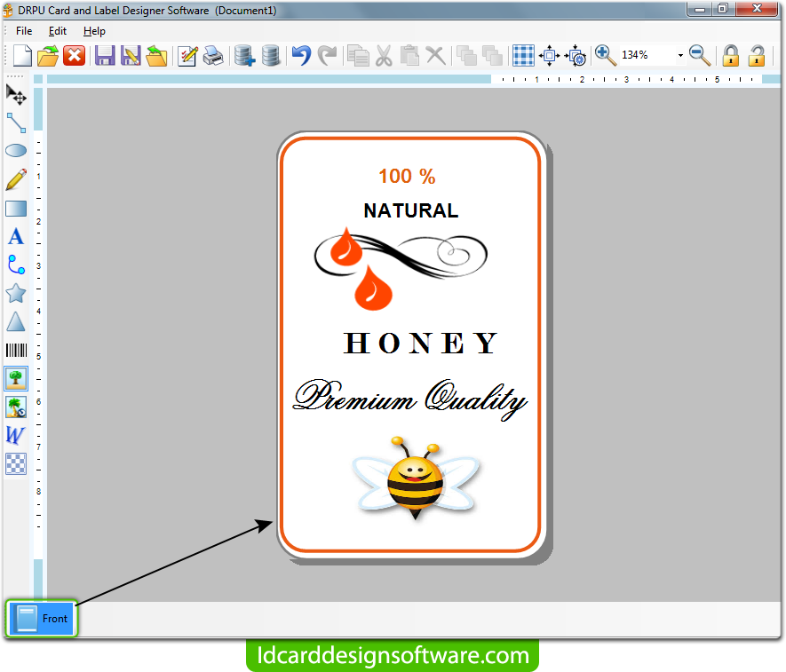Image resolution: width=786 pixels, height=672 pixels.
Task: Choose the Star shape tool
Action: point(16,293)
